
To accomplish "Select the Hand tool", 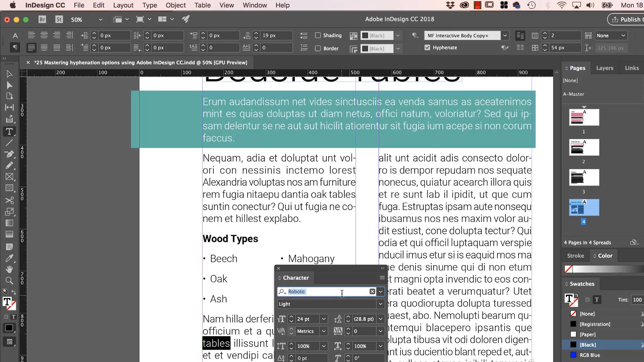I will pyautogui.click(x=9, y=269).
